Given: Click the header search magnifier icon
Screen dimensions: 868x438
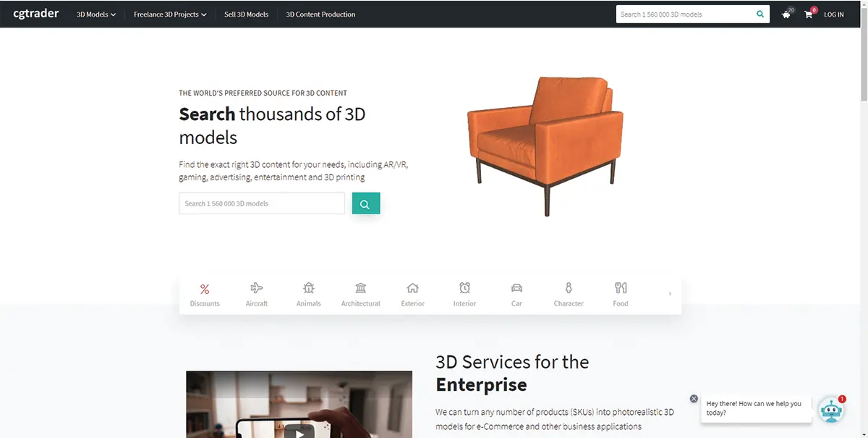Looking at the screenshot, I should 759,14.
